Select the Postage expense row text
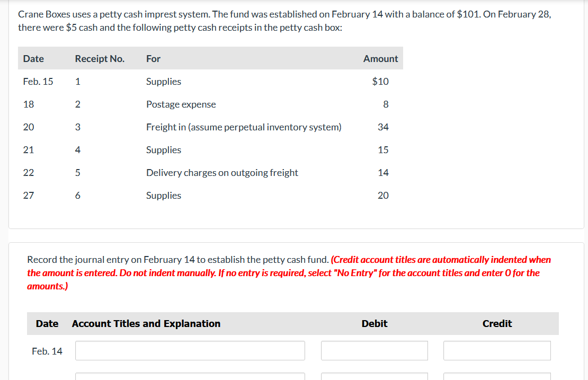The width and height of the screenshot is (588, 380). [181, 104]
